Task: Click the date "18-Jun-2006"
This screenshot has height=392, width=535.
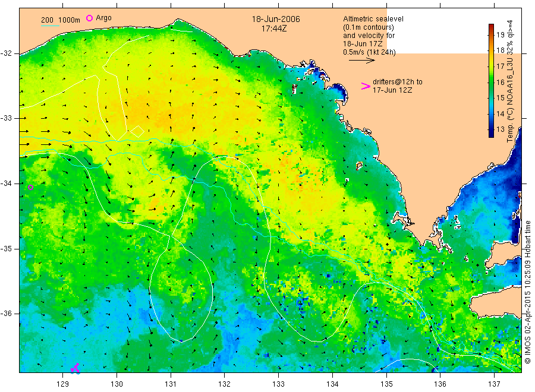Action: point(276,19)
